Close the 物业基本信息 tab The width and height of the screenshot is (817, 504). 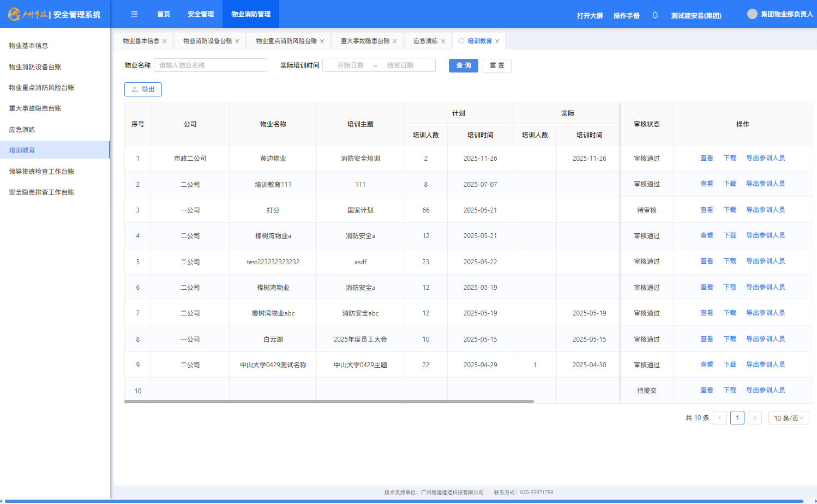pos(165,41)
